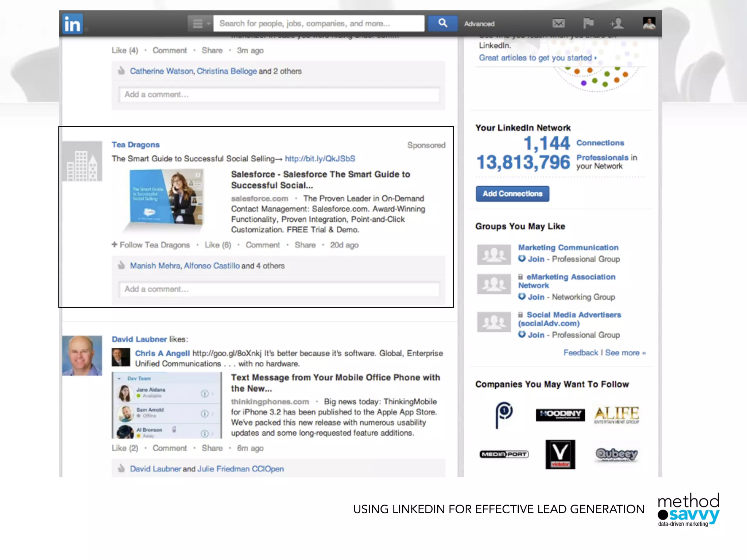Click the Add Connections button
Screen dimensions: 747x560
[x=512, y=194]
